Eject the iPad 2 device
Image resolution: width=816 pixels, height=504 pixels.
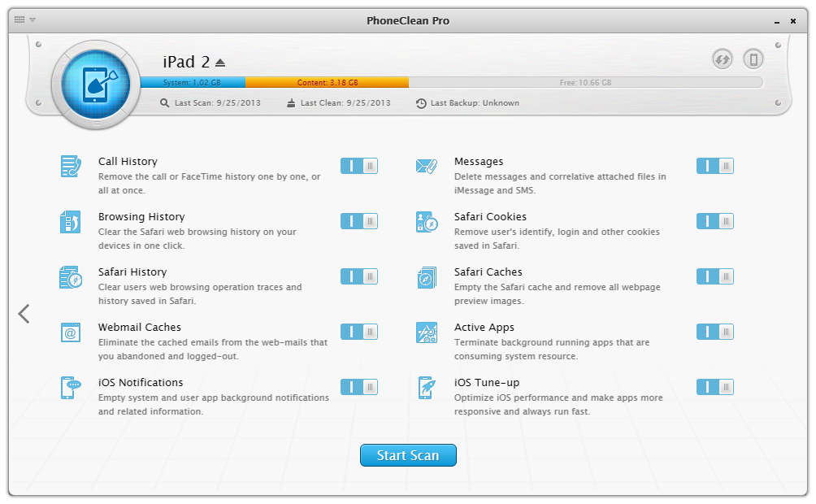coord(220,63)
